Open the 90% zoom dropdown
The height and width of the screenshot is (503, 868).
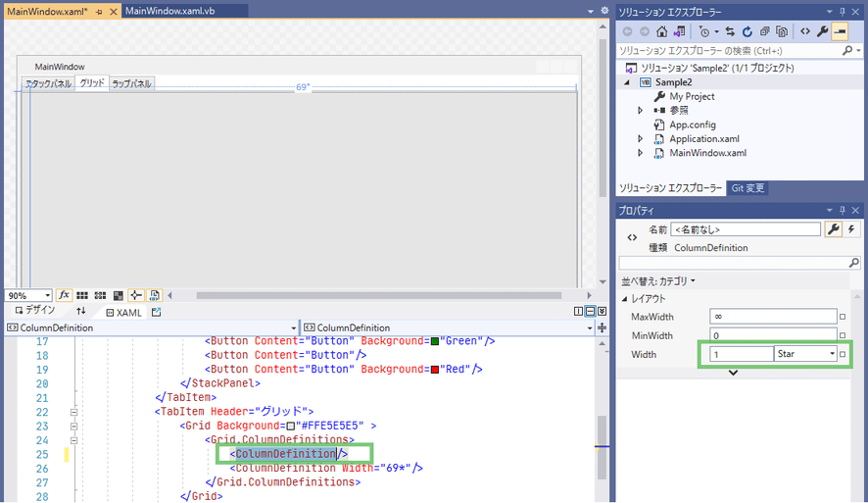coord(47,295)
